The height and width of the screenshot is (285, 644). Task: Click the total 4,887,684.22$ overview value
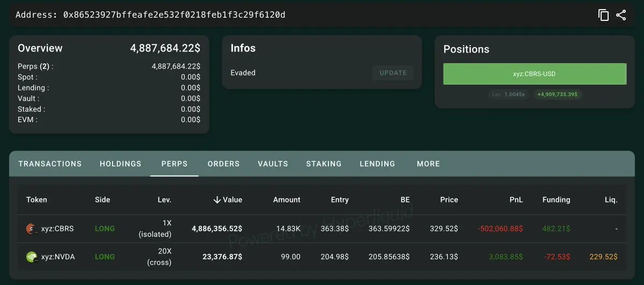click(x=165, y=48)
